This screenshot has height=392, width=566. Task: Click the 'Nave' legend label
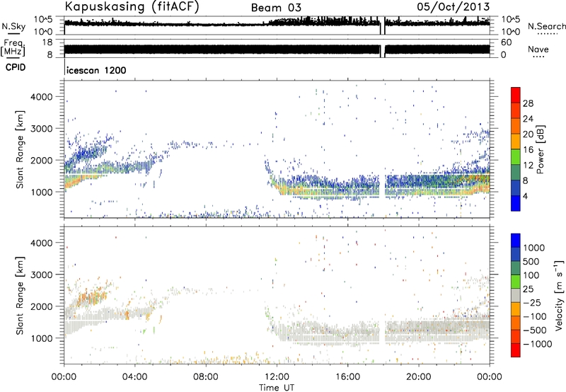click(538, 50)
